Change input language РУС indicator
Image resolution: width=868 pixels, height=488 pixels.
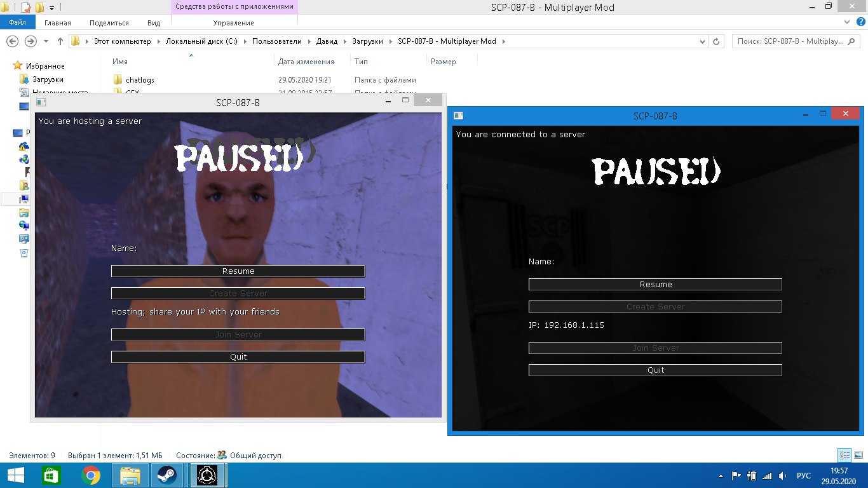[804, 475]
